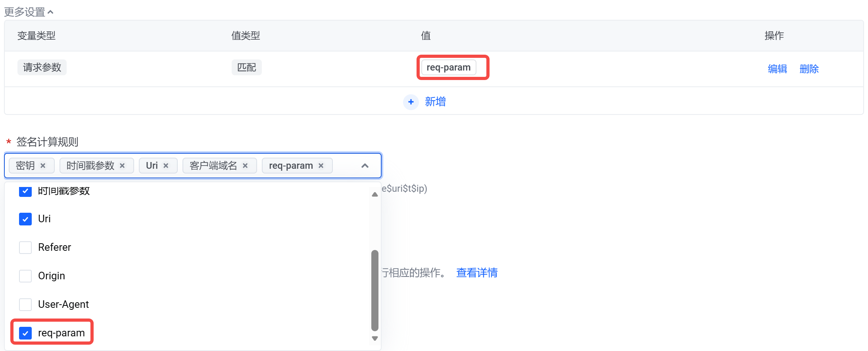
Task: Enable the Origin checkbox
Action: [25, 276]
